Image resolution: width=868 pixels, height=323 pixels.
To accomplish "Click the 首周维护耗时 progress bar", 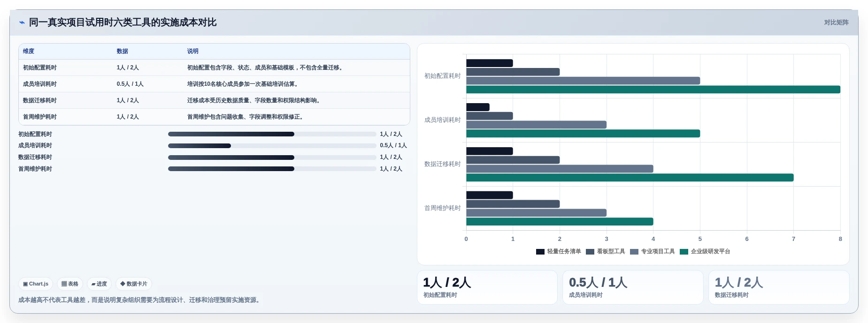I will (x=272, y=169).
